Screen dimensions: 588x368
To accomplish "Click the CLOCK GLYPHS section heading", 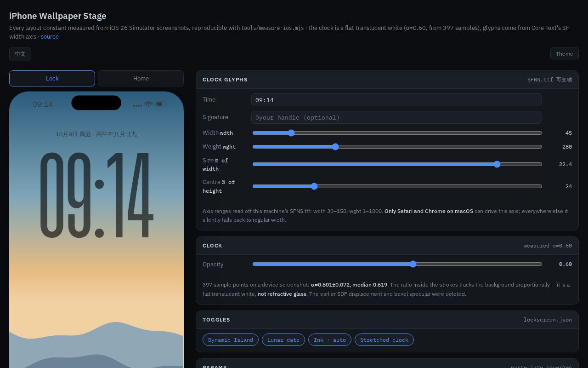I will point(225,80).
